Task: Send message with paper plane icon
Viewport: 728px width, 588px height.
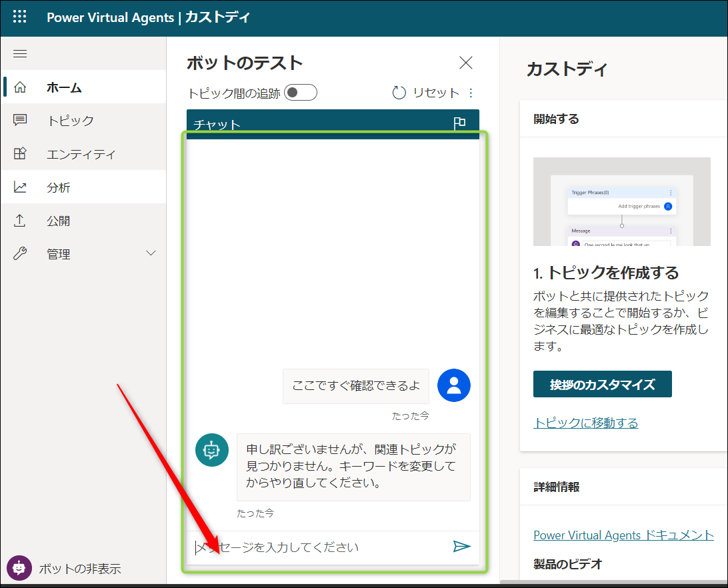Action: pos(461,546)
